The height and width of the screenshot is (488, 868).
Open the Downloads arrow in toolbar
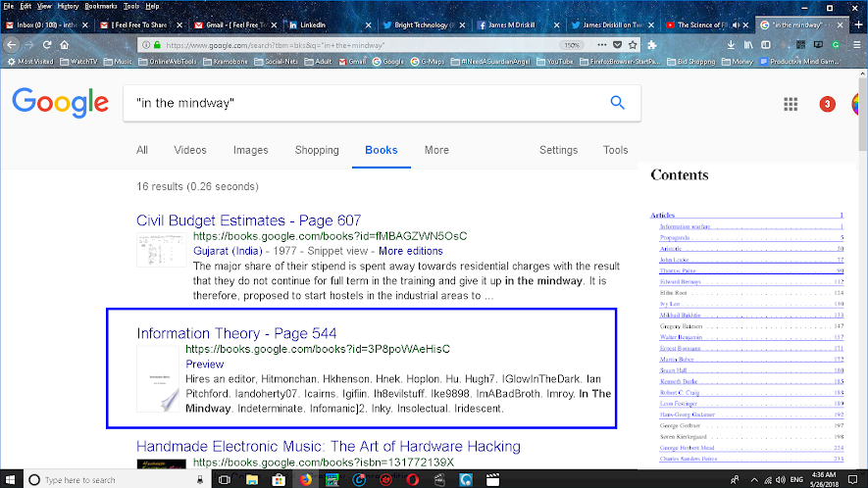click(x=731, y=45)
